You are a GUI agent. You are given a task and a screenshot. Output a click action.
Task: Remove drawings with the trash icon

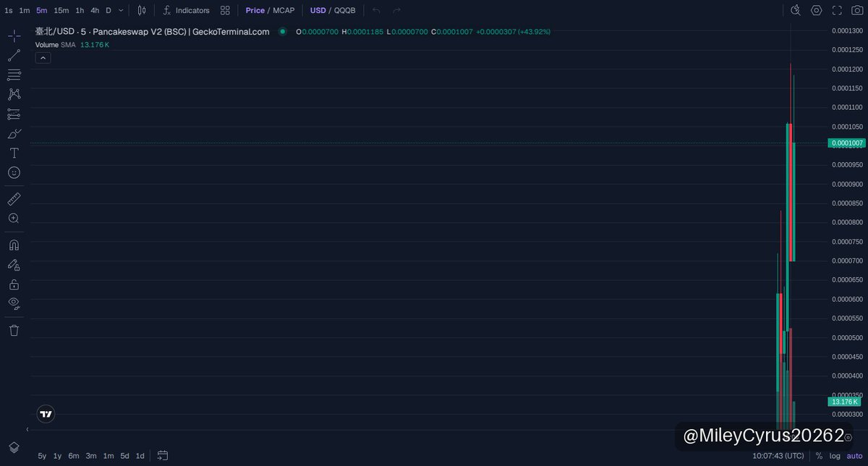point(14,330)
